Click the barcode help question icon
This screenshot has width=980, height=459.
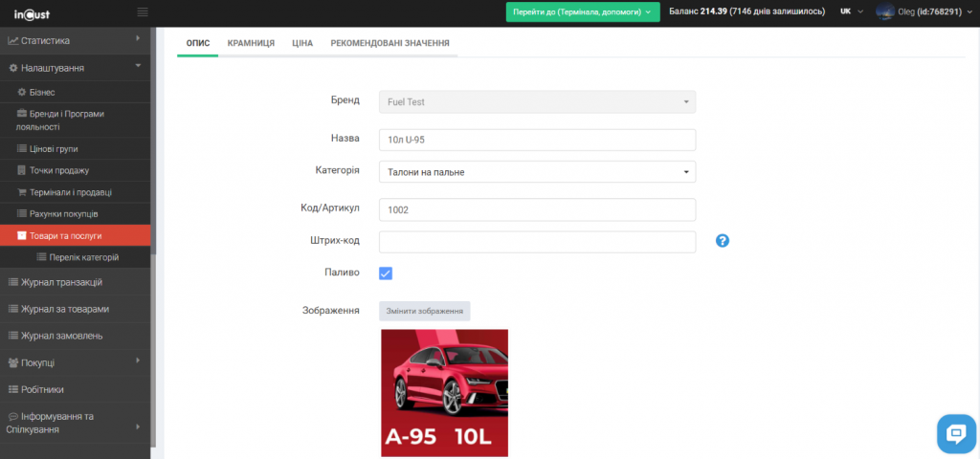click(723, 240)
